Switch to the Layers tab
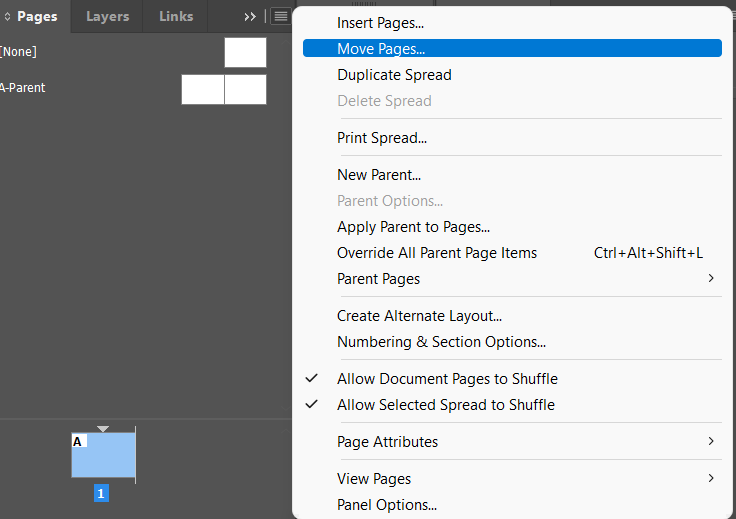 coord(107,17)
